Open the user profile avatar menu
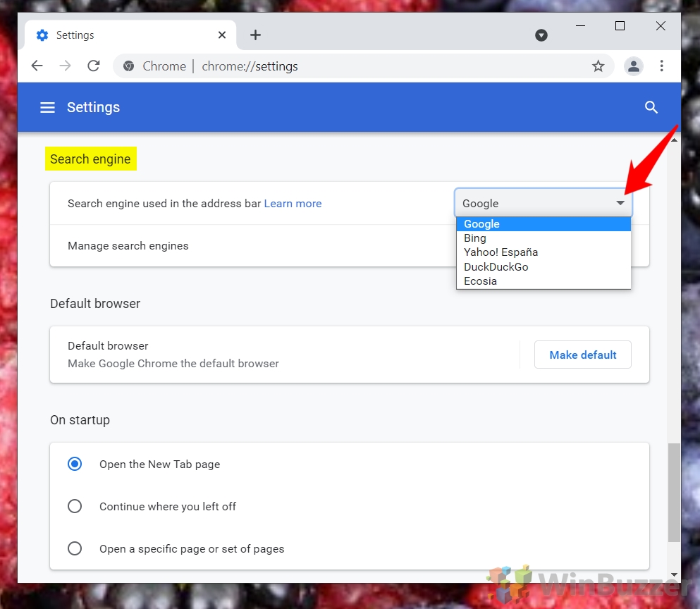 point(633,66)
